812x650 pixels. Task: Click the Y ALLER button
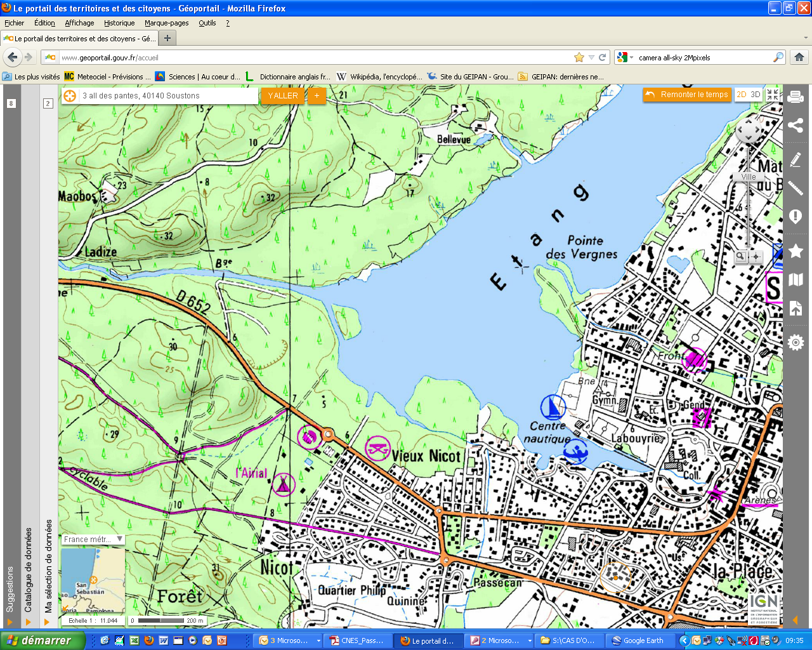coord(282,96)
